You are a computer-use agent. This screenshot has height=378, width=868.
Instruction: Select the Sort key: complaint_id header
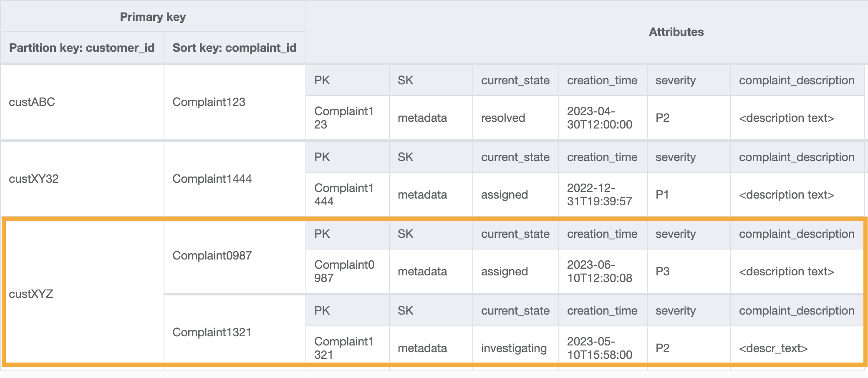(x=235, y=48)
